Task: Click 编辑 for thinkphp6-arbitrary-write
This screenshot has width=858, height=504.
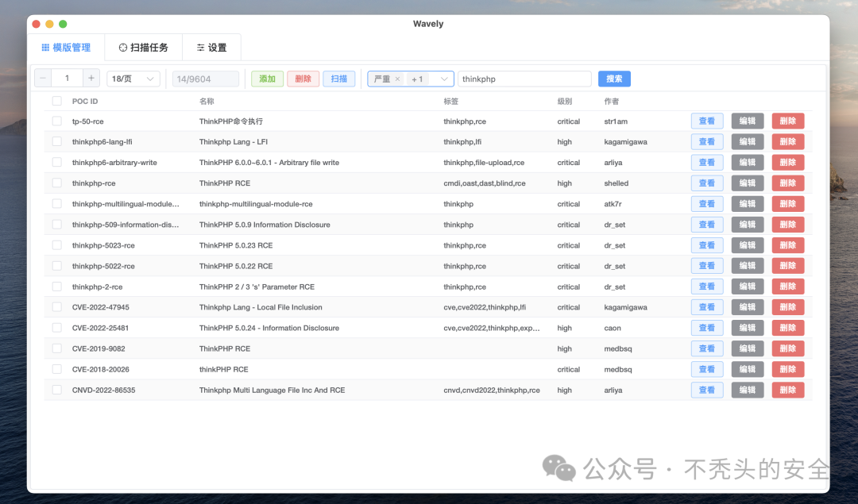Action: [748, 163]
